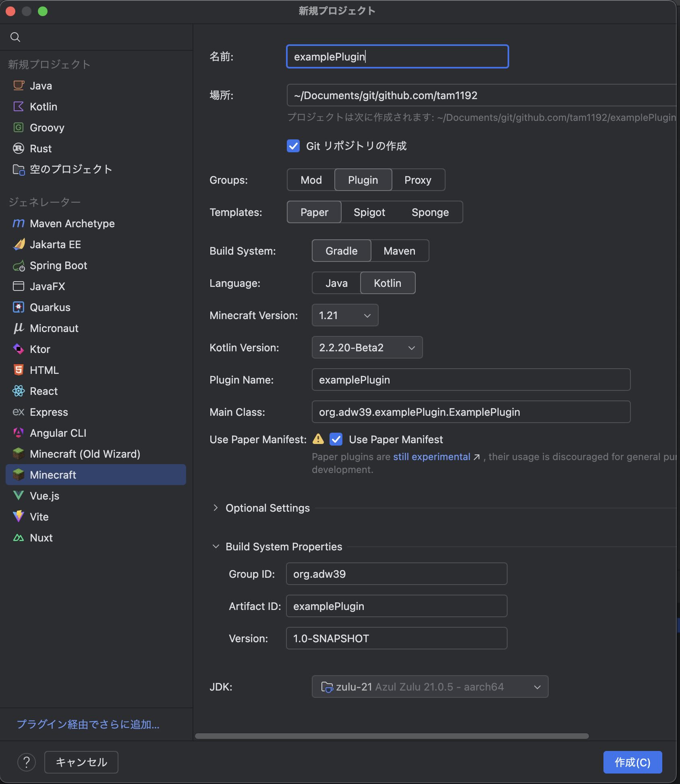Focus the Version 1.0-SNAPSHOT field
The image size is (680, 784).
click(396, 638)
